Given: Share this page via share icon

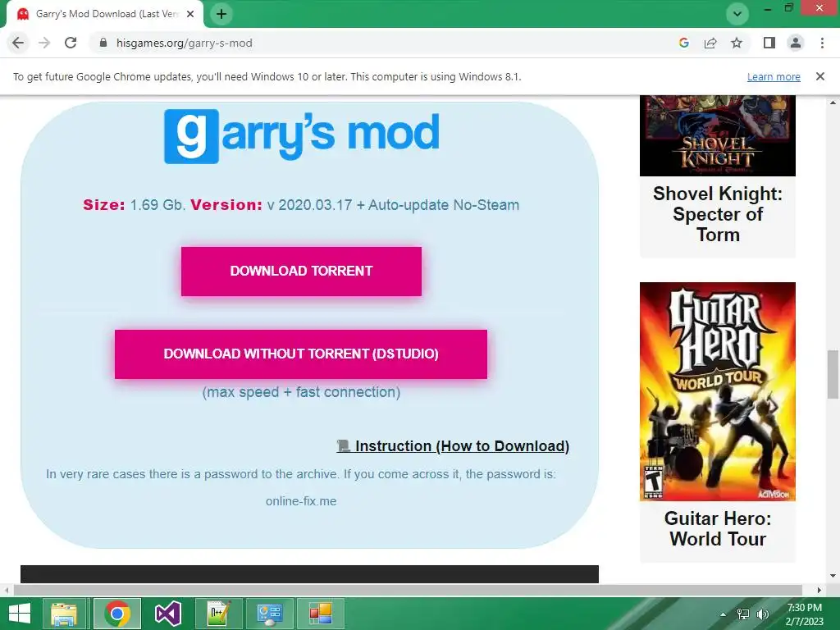Looking at the screenshot, I should pyautogui.click(x=710, y=43).
